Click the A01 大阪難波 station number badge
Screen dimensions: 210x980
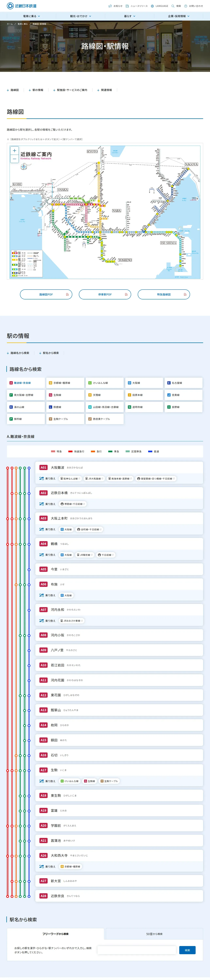(44, 468)
